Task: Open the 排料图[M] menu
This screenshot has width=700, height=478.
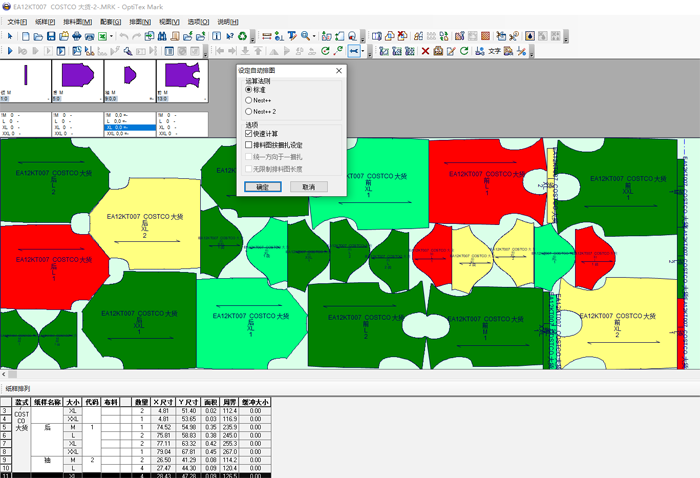Action: pos(78,22)
